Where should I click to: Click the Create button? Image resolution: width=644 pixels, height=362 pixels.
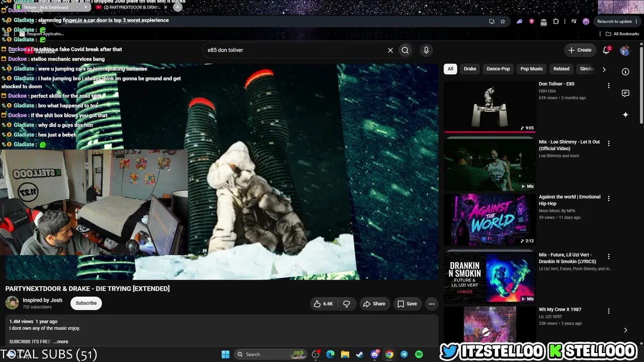[580, 50]
